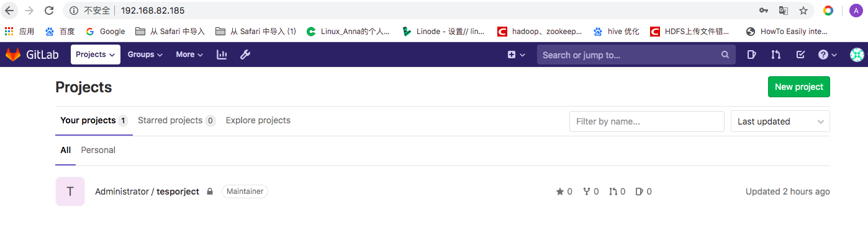Open the user avatar menu in navbar
Screen dimensions: 868x246
[x=857, y=55]
